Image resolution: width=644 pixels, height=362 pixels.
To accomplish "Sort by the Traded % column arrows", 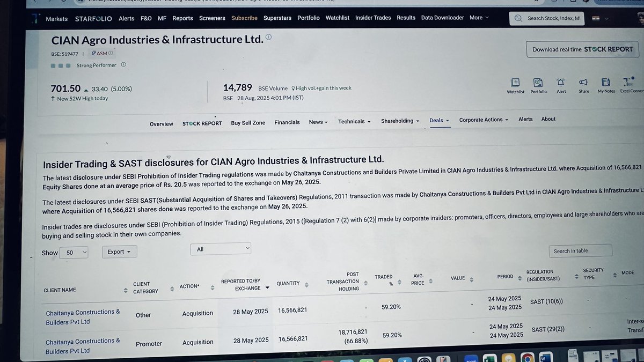I will [x=399, y=282].
